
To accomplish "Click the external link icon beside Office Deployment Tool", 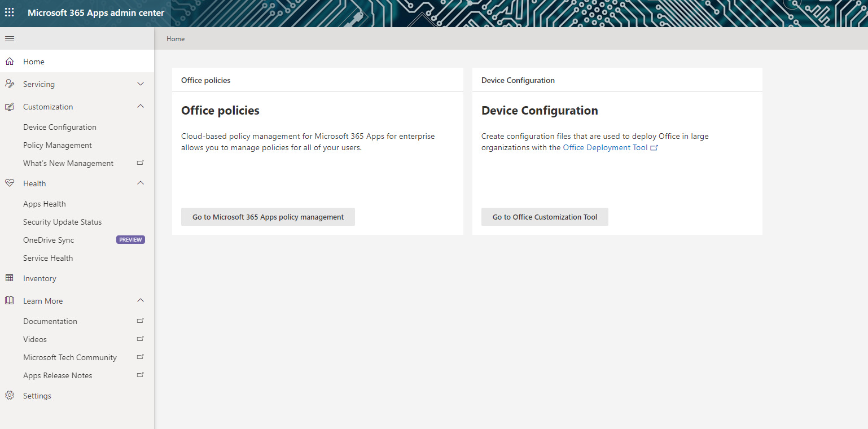I will click(654, 147).
